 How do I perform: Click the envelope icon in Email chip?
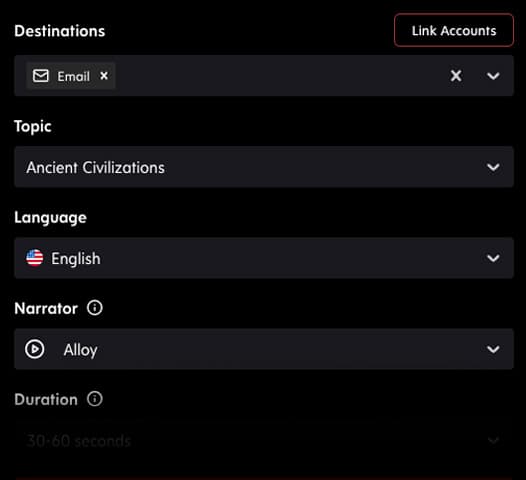click(x=41, y=76)
